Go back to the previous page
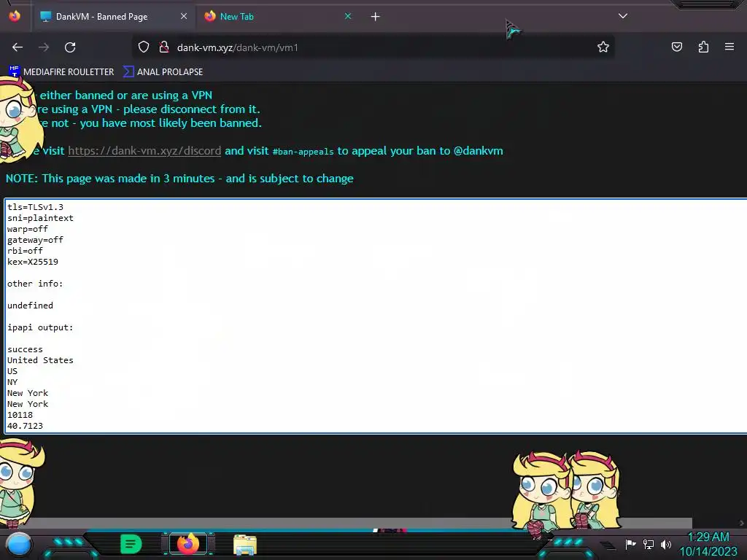 point(18,47)
